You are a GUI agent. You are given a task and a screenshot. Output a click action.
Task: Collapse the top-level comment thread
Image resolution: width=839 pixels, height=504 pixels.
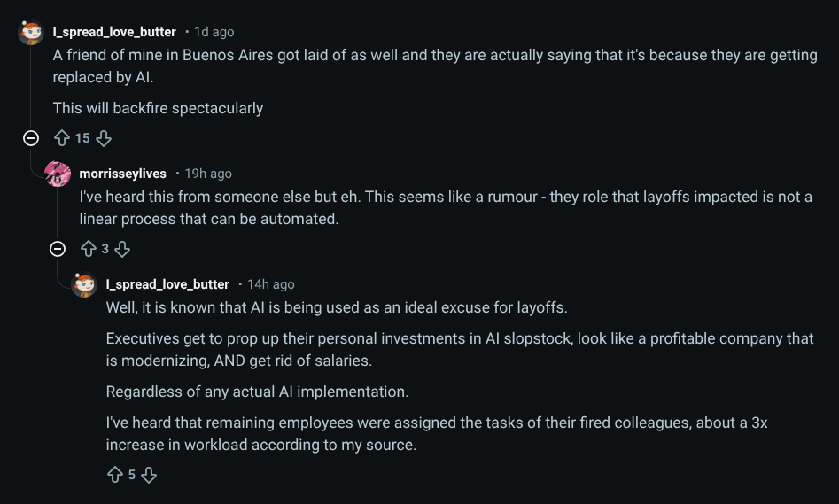pos(31,138)
